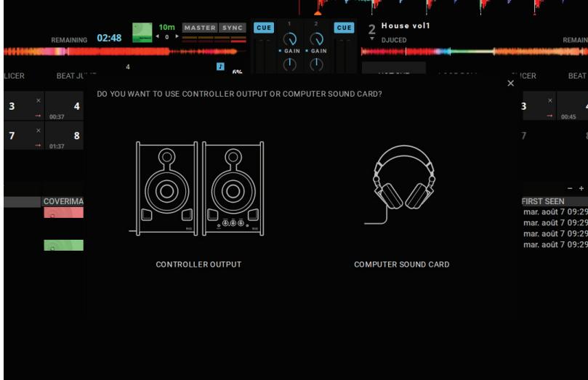Screen dimensions: 588x380
Task: Click the green 10m tempo value
Action: point(166,27)
